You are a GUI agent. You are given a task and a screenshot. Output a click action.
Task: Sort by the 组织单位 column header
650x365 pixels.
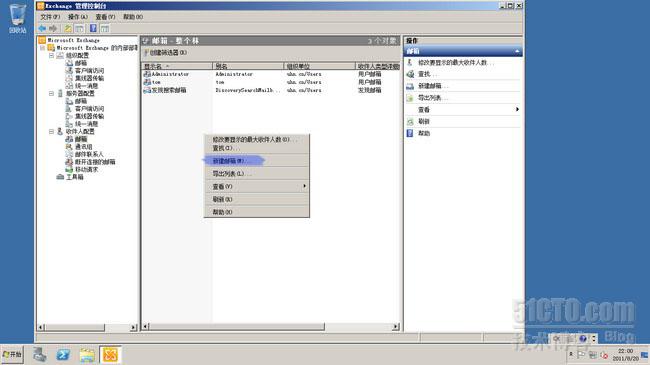click(x=320, y=66)
